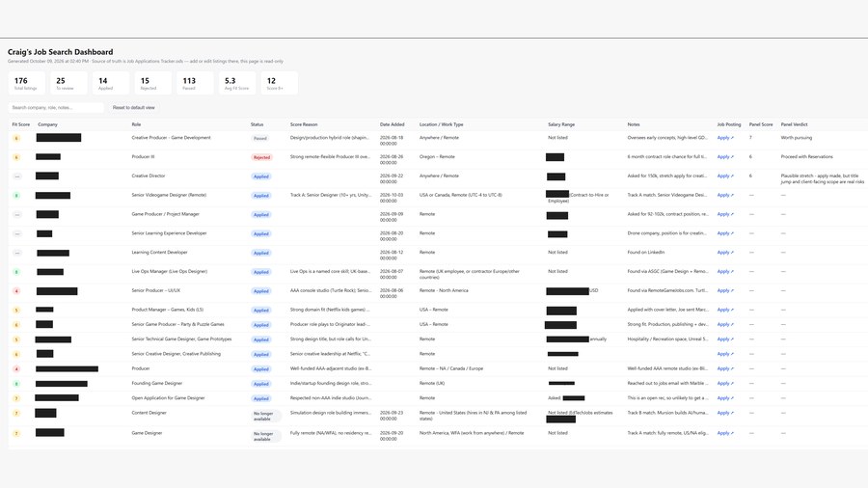Open Apply link for Senior Game Producer – Party & Puzzle
This screenshot has width=868, height=488.
tap(725, 324)
